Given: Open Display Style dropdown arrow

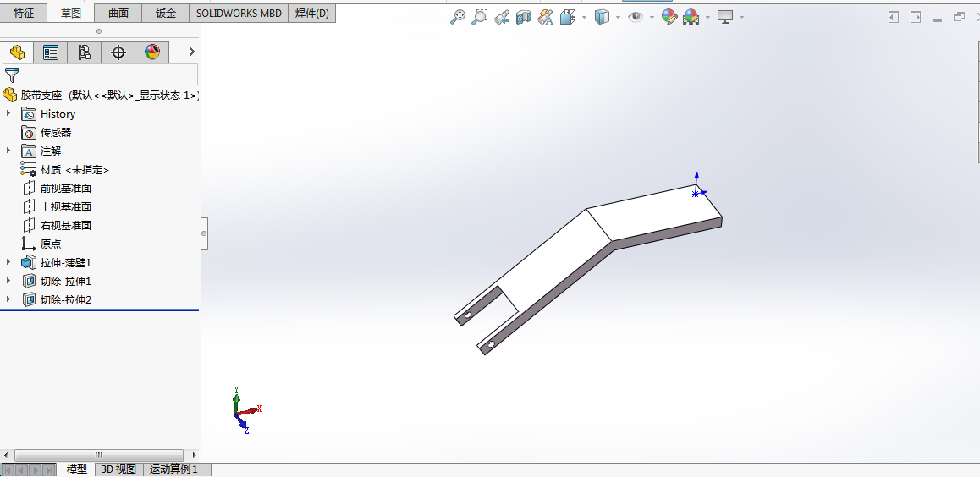Looking at the screenshot, I should coord(618,18).
